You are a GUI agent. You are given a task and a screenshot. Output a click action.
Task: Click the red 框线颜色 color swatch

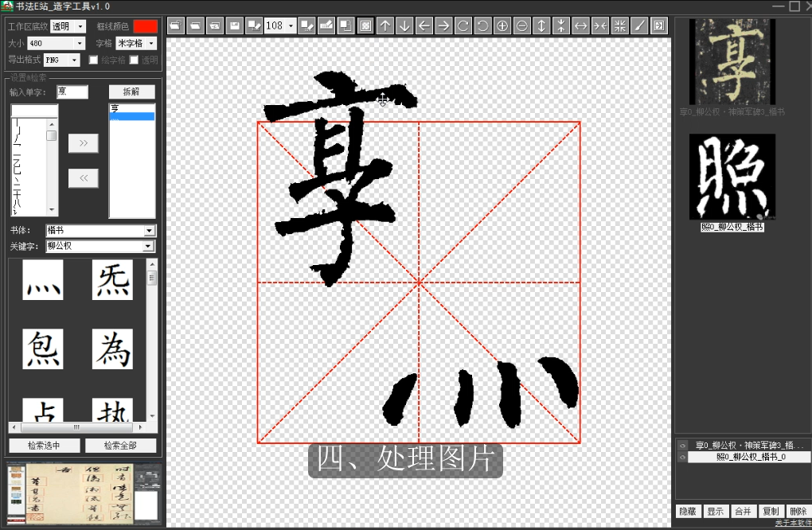click(145, 26)
